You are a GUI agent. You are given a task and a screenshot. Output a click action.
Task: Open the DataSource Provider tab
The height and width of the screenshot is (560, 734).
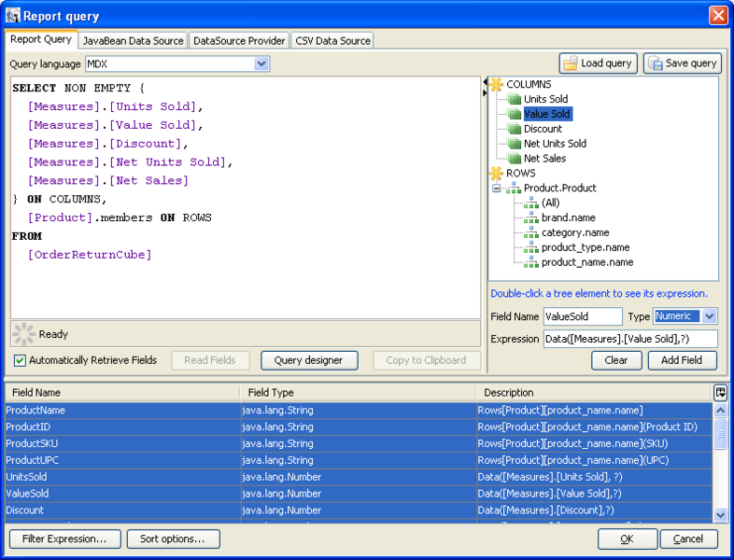(239, 41)
